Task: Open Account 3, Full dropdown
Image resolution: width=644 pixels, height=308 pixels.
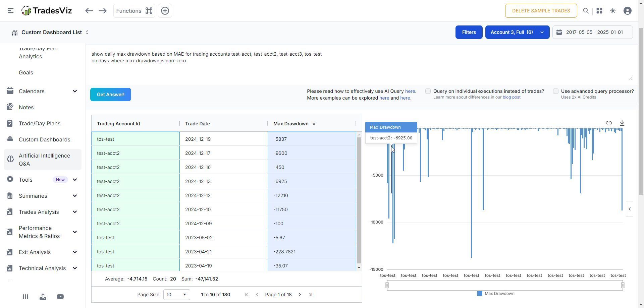Action: [517, 32]
